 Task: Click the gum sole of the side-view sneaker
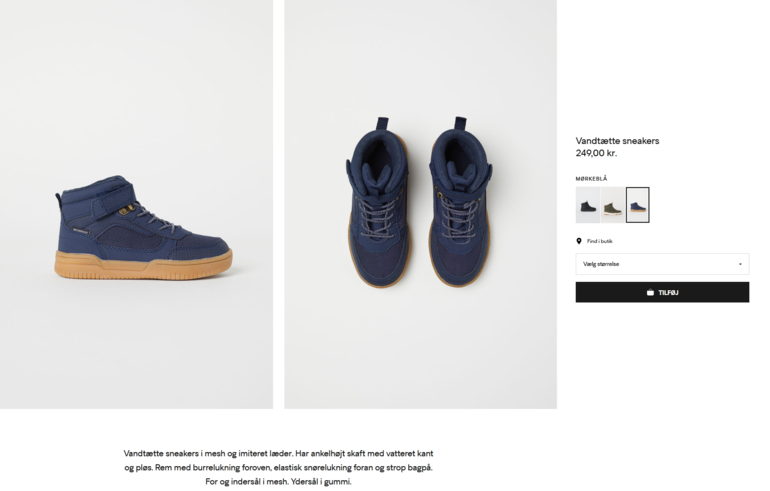pos(143,266)
